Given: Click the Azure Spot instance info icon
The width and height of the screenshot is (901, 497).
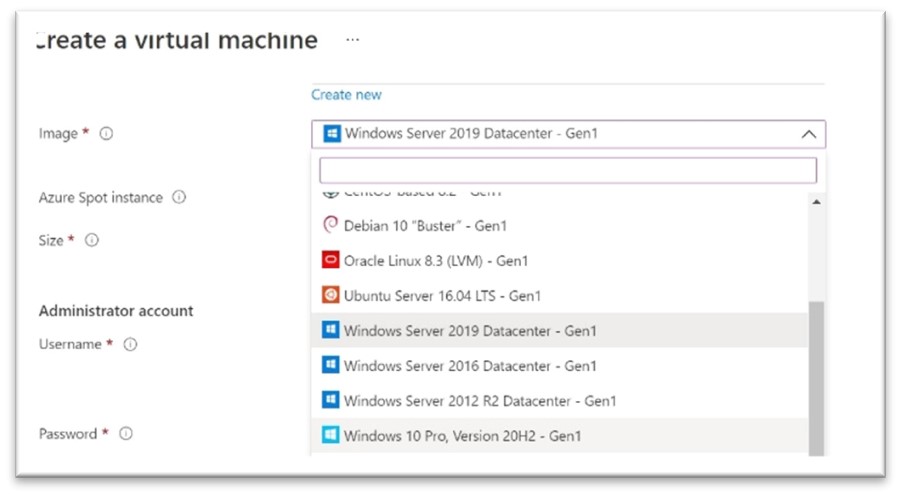Looking at the screenshot, I should tap(179, 197).
